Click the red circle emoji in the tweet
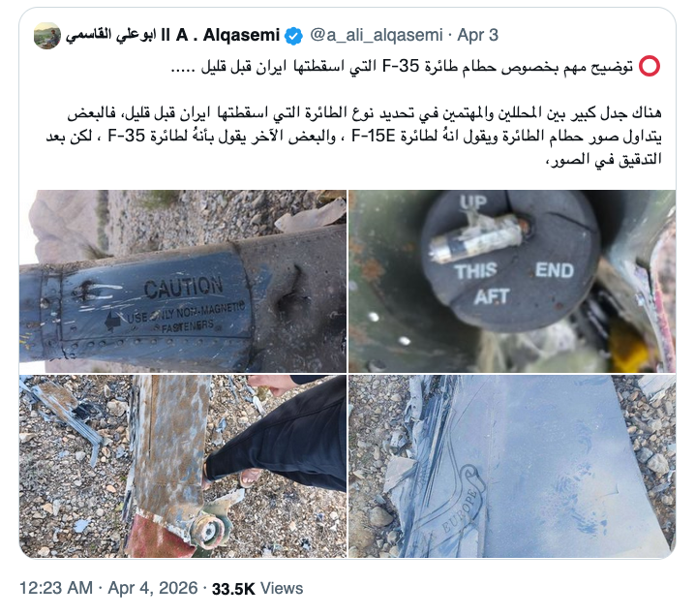The image size is (695, 616). pos(650,66)
